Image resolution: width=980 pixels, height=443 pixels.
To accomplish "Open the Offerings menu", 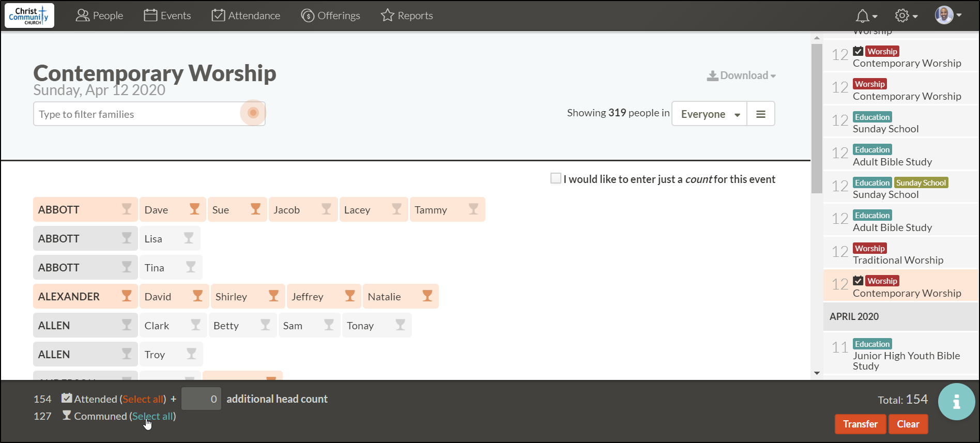I will pos(331,16).
